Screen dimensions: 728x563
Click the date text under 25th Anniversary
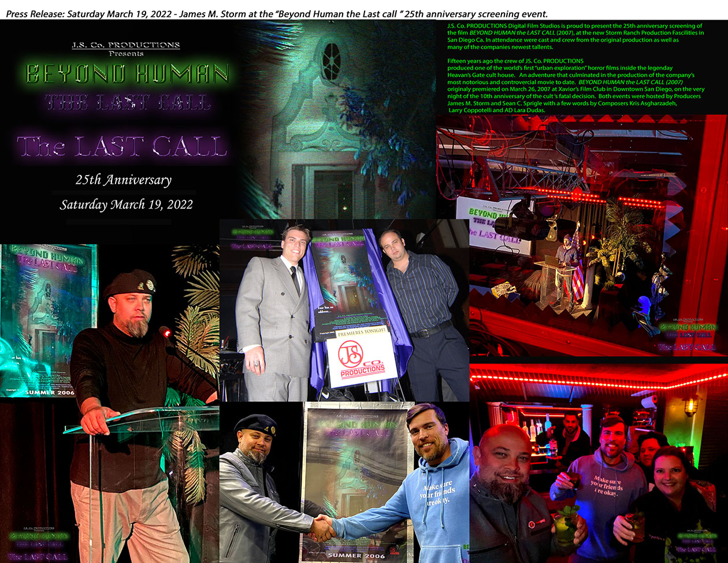pyautogui.click(x=126, y=205)
